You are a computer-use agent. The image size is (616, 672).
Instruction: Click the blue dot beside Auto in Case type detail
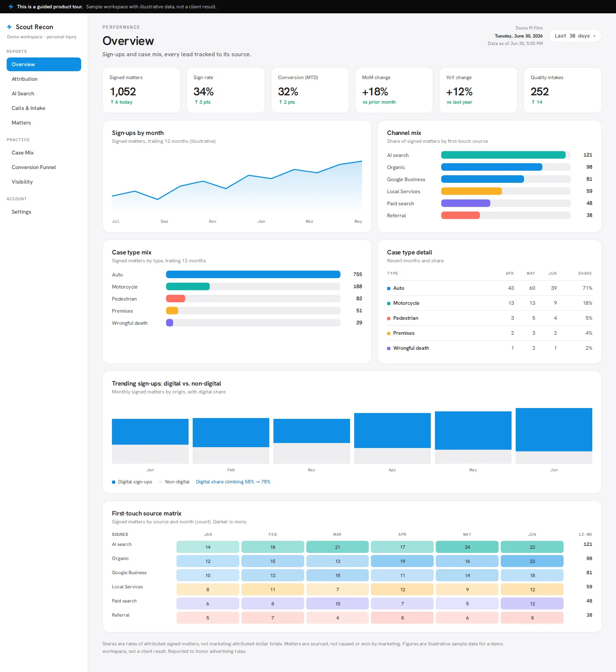coord(389,289)
